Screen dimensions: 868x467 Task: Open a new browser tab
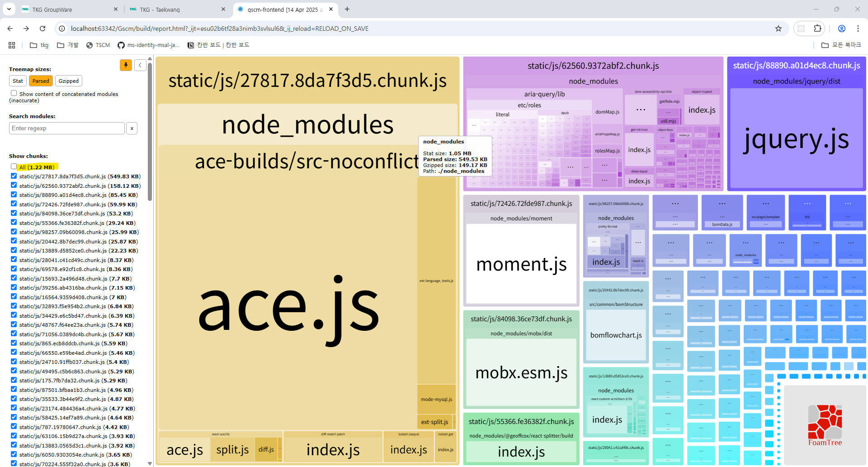347,9
